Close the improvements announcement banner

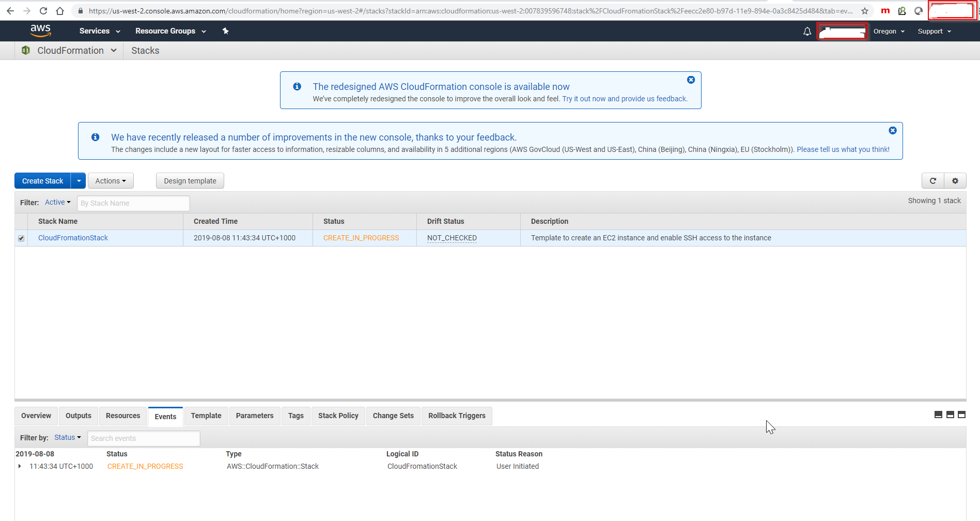click(x=892, y=131)
